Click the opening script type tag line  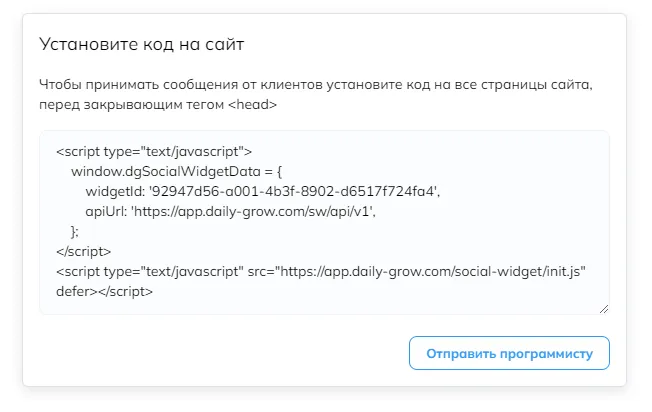click(x=154, y=151)
